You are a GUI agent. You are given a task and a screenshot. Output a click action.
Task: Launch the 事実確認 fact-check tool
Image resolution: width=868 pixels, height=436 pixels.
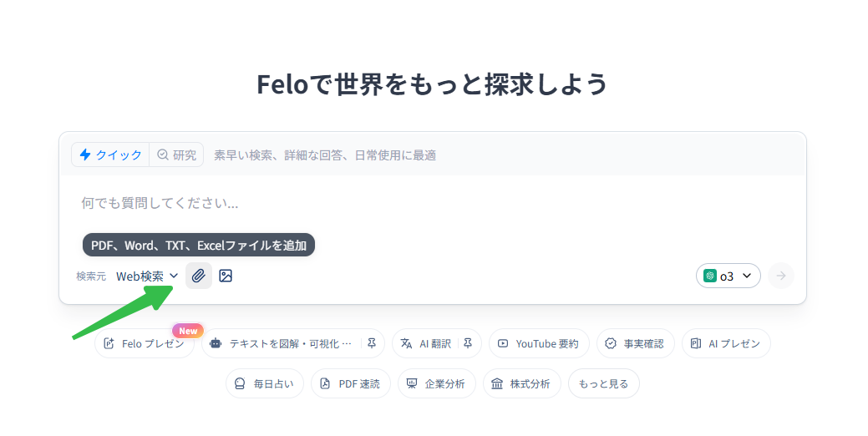pyautogui.click(x=635, y=343)
